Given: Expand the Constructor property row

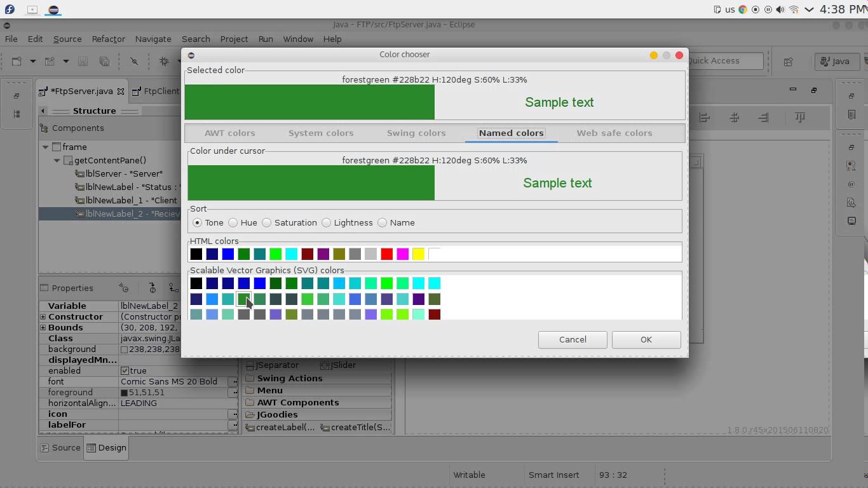Looking at the screenshot, I should coord(43,316).
